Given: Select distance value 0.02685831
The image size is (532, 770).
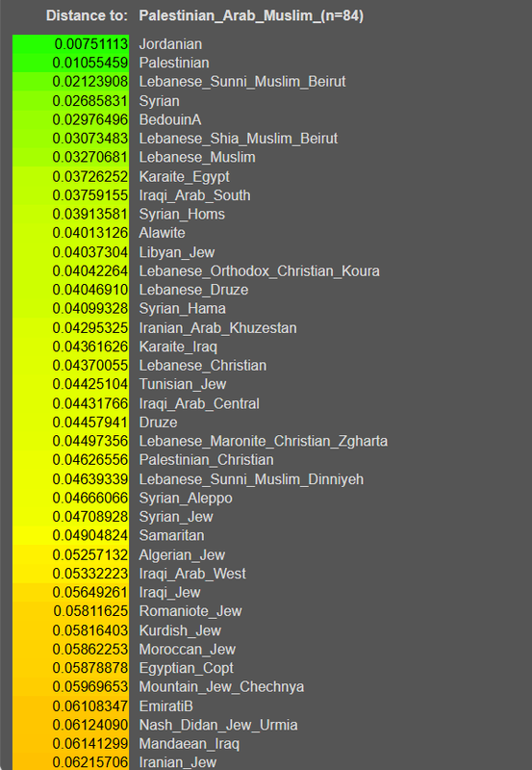Looking at the screenshot, I should tap(90, 101).
